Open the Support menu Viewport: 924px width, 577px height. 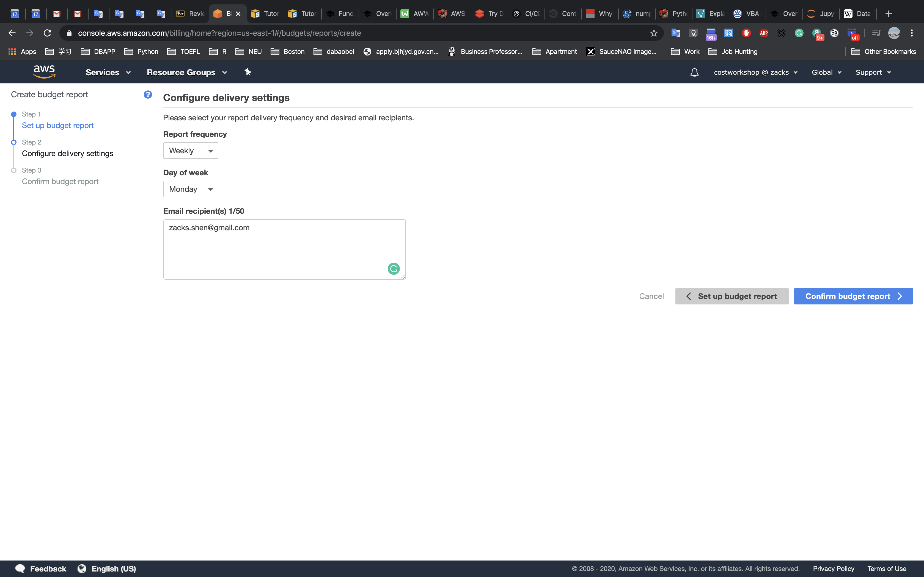[x=873, y=73]
